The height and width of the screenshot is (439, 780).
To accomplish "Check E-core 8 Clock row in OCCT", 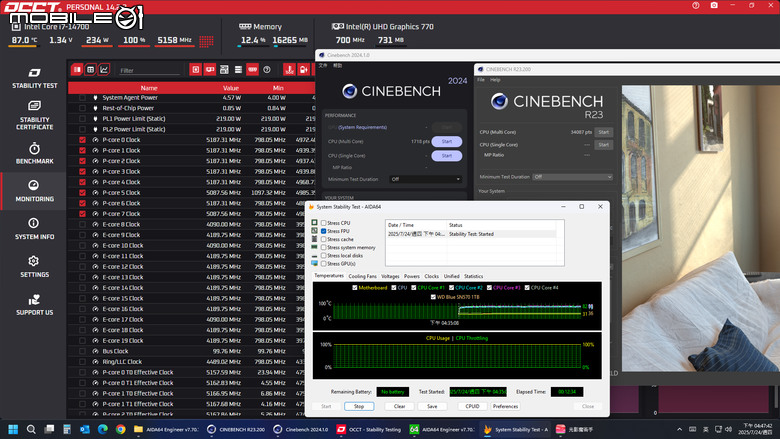I will pyautogui.click(x=83, y=224).
